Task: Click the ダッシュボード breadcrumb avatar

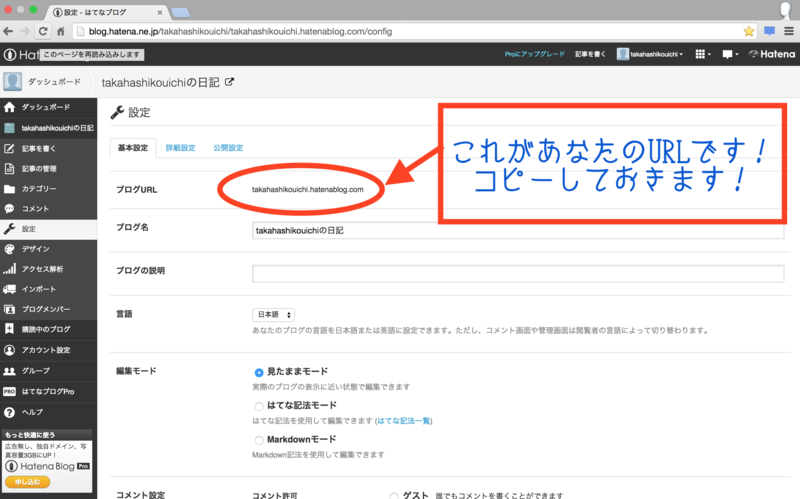Action: point(12,82)
